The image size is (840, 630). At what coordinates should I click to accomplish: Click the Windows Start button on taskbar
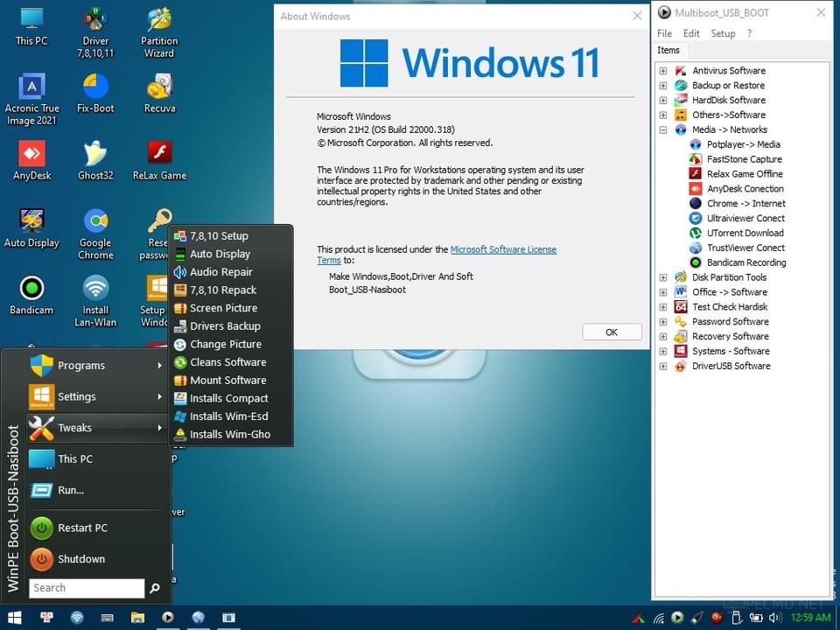(x=15, y=618)
